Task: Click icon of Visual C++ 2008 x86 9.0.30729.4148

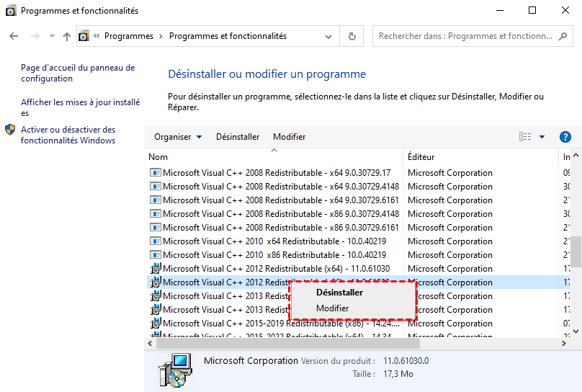Action: pos(155,214)
